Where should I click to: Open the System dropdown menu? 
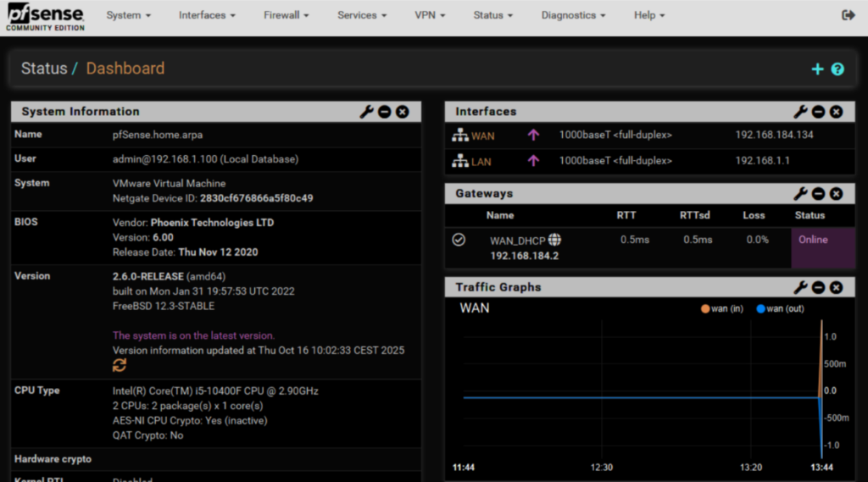point(128,15)
